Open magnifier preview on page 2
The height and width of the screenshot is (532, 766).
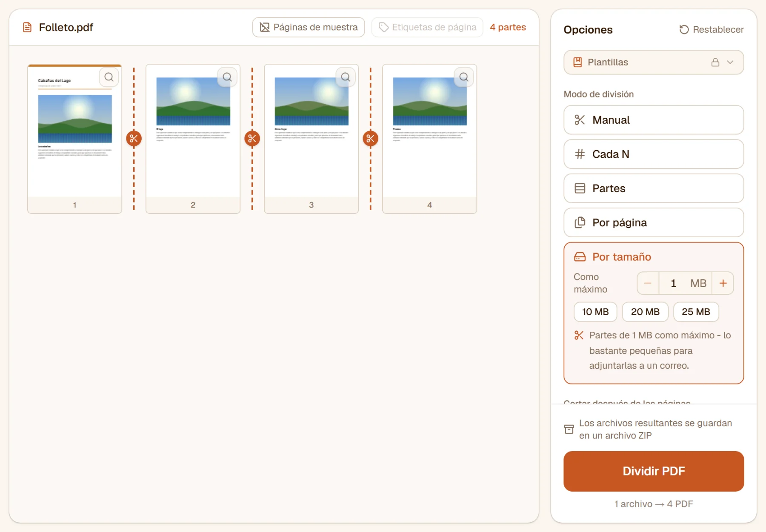tap(227, 77)
